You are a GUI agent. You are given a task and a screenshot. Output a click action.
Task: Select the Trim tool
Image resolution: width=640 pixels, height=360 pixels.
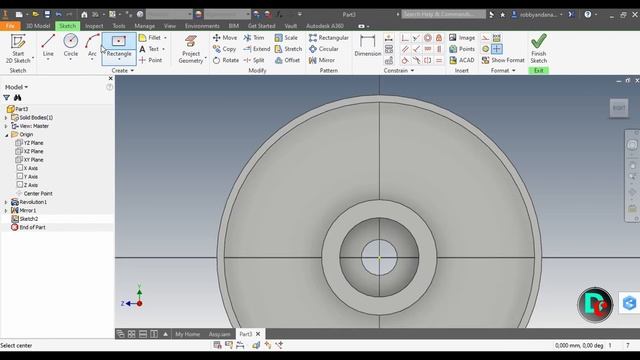pyautogui.click(x=254, y=38)
